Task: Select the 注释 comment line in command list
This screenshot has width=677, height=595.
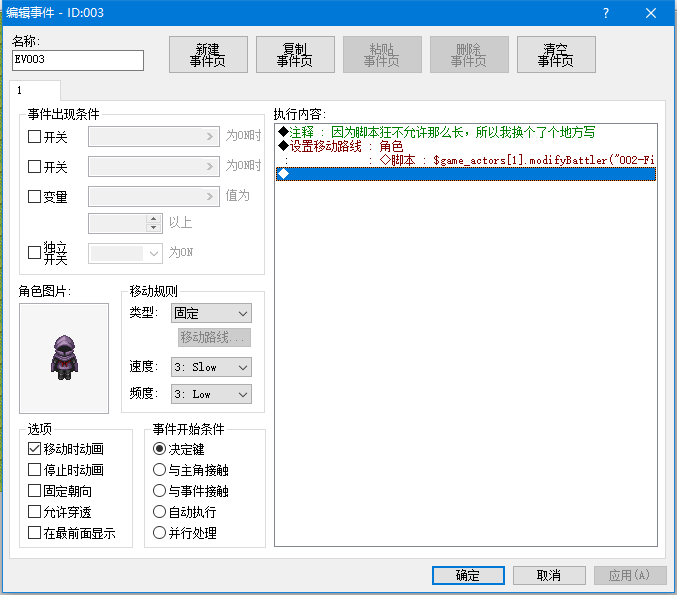Action: (x=466, y=132)
